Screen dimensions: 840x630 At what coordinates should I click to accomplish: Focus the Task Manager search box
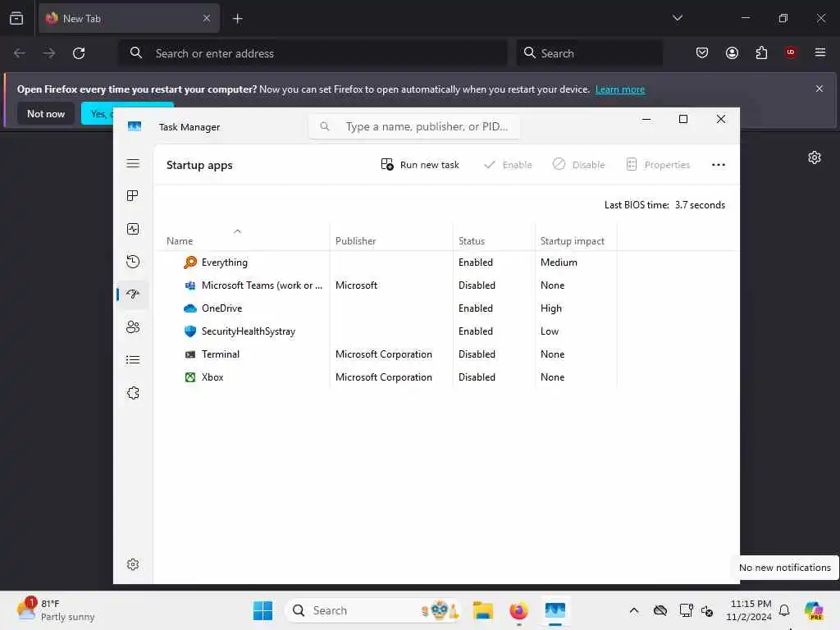413,127
